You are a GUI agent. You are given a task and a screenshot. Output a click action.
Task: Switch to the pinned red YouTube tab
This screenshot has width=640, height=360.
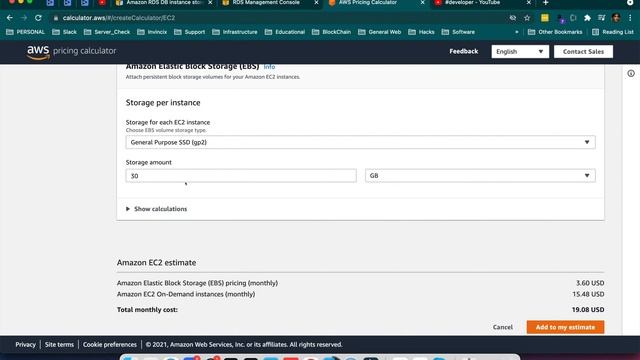(102, 3)
